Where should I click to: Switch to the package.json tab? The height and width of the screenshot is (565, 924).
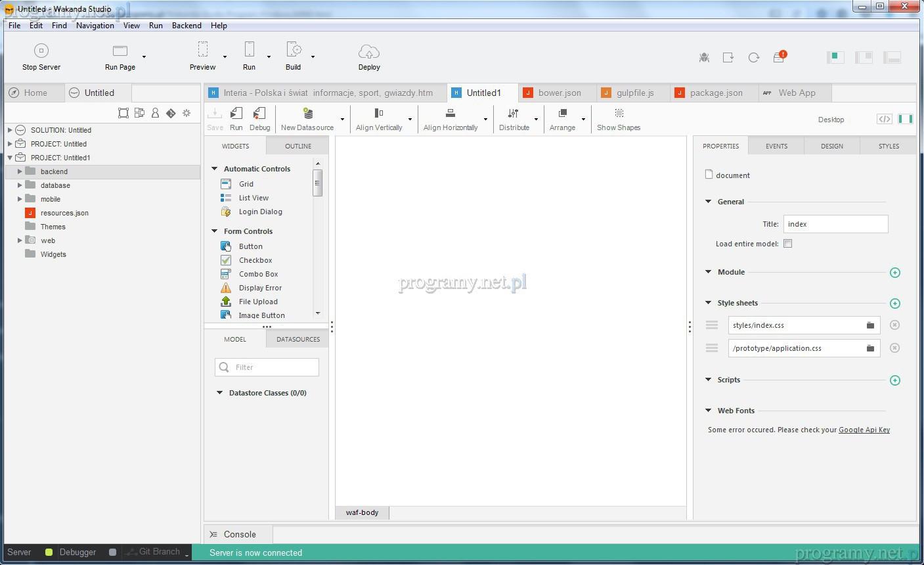click(715, 93)
